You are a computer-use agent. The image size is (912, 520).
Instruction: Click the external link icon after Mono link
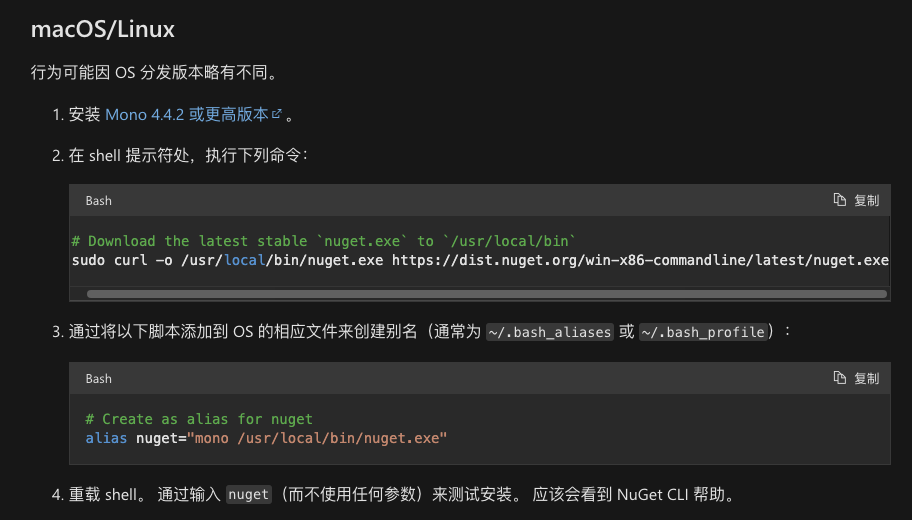coord(277,115)
